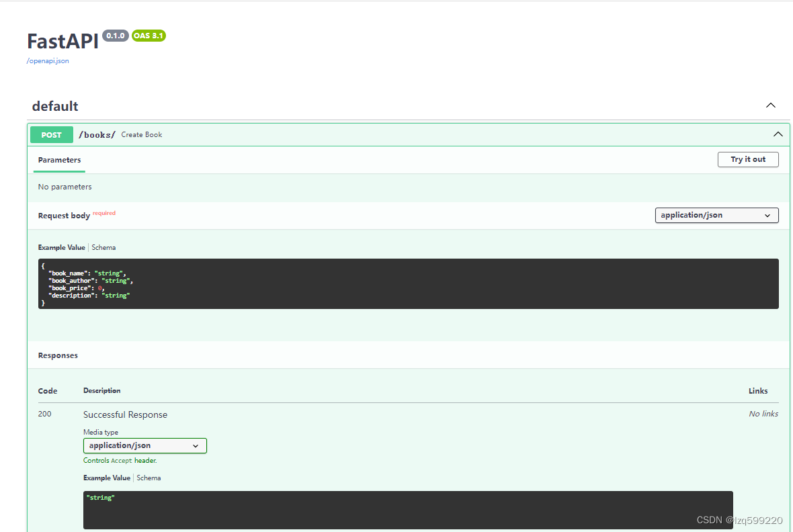Click the 200 response code

pos(44,414)
